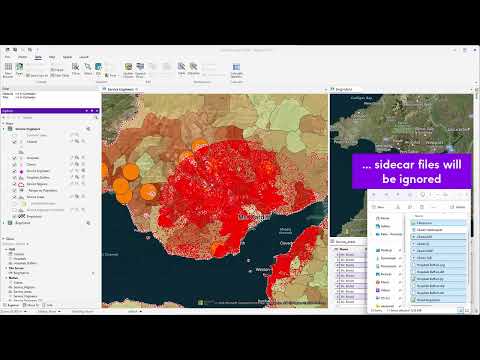Click the Refresh icon in File Explorer
The width and height of the screenshot is (480, 360).
click(410, 195)
